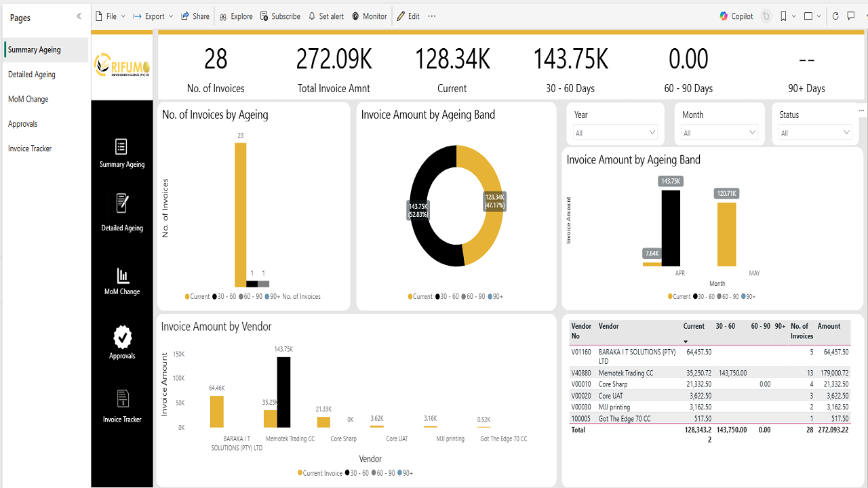The height and width of the screenshot is (488, 868).
Task: Open the Approvals checkmark badge icon
Action: point(122,337)
